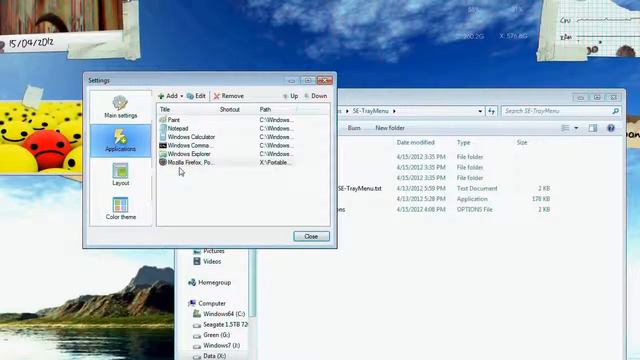This screenshot has height=360, width=640.
Task: Open the Seagate 1.5TB drive
Action: pyautogui.click(x=220, y=324)
